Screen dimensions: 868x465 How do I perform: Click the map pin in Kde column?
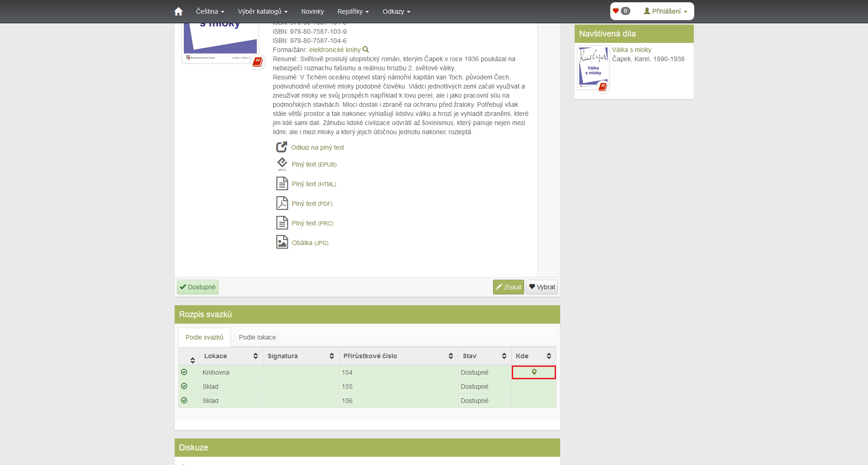point(534,372)
